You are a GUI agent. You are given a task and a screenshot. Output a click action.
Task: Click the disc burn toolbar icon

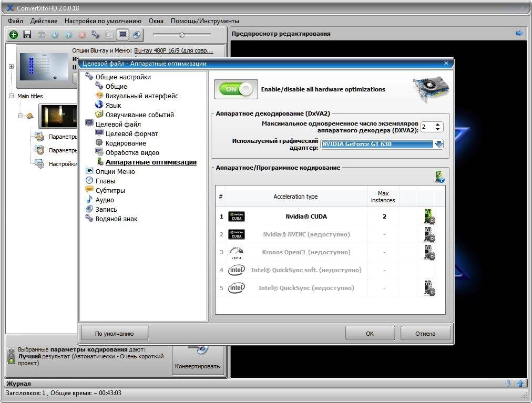136,35
